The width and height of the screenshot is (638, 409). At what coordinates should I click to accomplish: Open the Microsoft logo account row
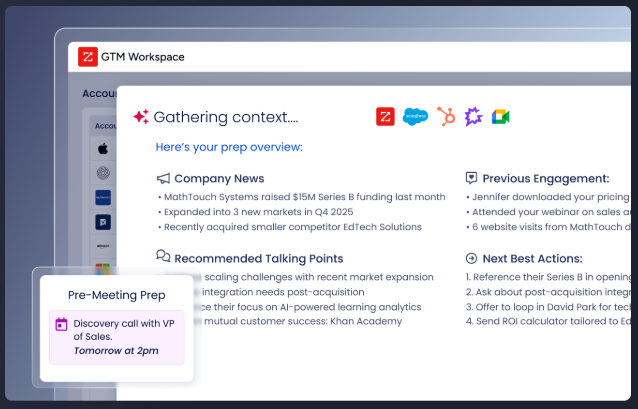point(103,269)
